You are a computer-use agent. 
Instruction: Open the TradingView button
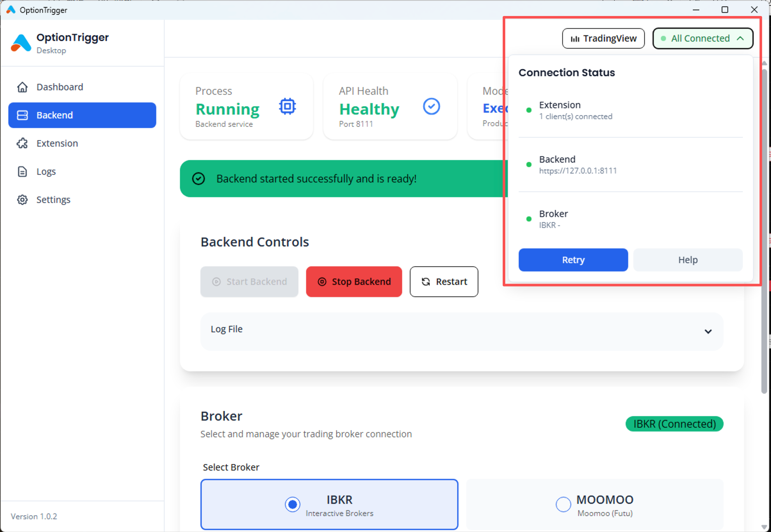603,38
